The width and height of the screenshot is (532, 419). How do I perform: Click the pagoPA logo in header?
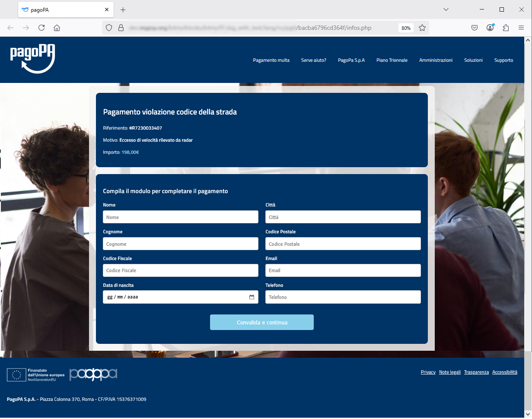[32, 59]
